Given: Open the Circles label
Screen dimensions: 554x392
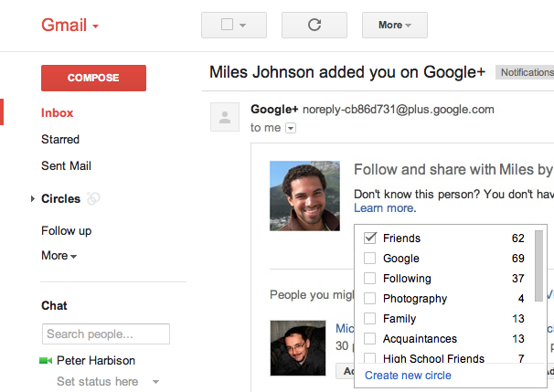Looking at the screenshot, I should (x=60, y=199).
